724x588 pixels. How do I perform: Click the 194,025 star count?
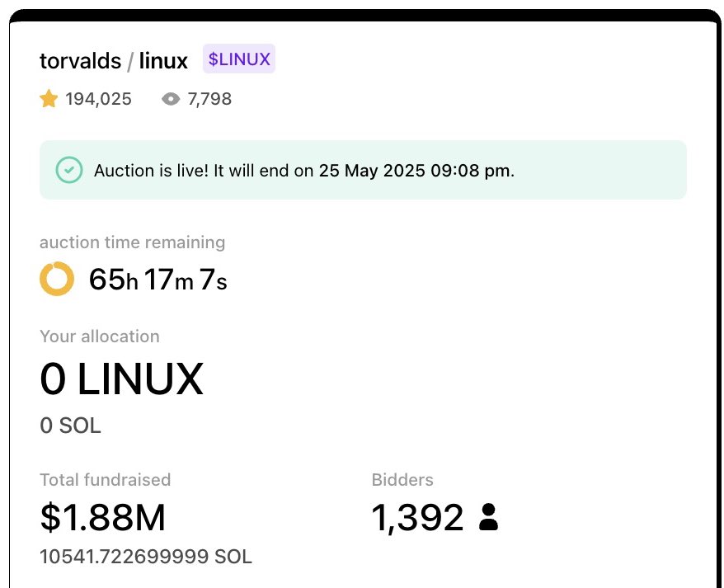tap(98, 99)
